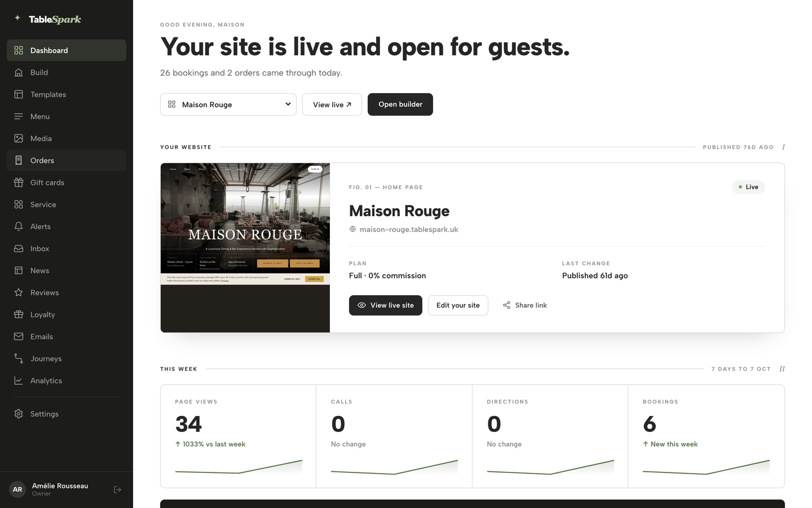Click the Analytics chart icon
This screenshot has height=508, width=812.
tap(19, 380)
